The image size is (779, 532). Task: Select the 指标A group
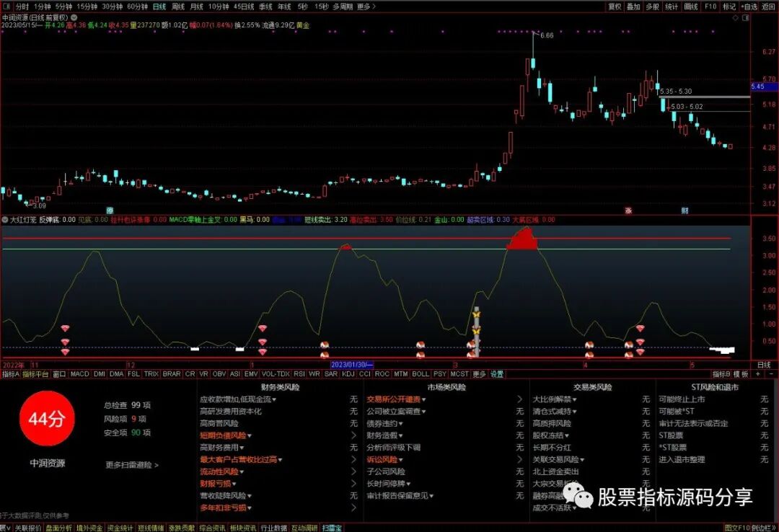pos(10,374)
